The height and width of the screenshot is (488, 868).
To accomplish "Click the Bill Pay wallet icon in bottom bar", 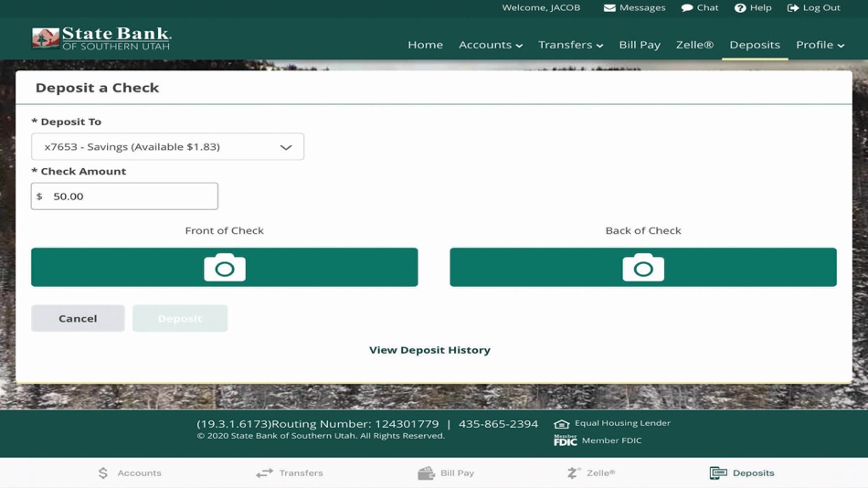I will pos(427,473).
